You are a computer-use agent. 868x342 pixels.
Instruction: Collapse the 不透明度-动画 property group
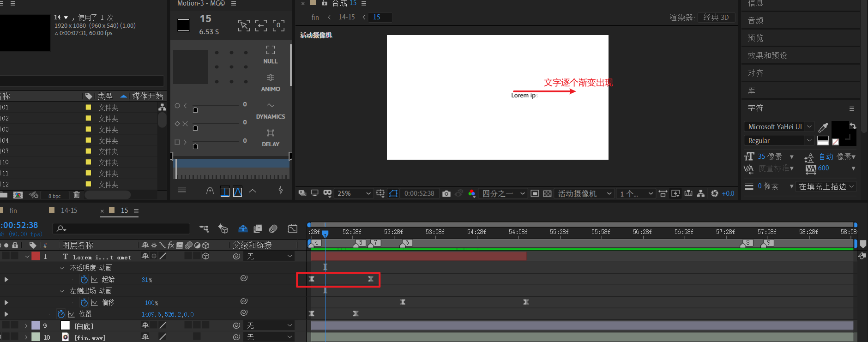click(62, 268)
